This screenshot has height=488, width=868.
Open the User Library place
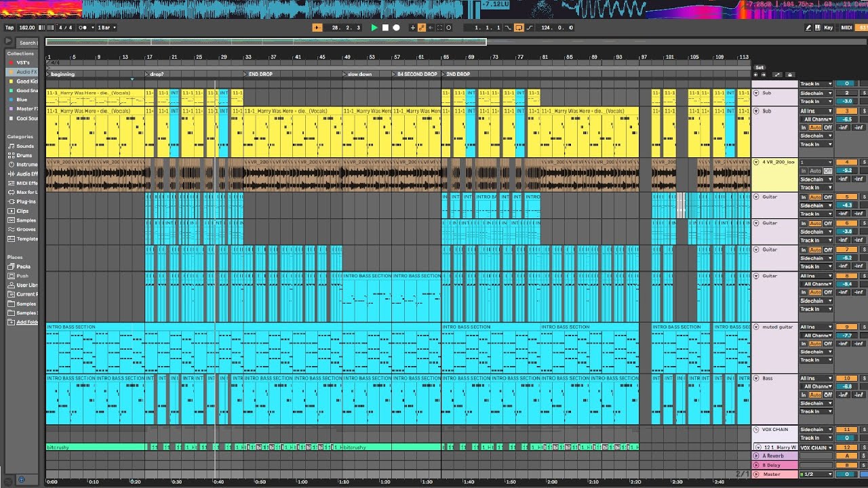coord(21,285)
